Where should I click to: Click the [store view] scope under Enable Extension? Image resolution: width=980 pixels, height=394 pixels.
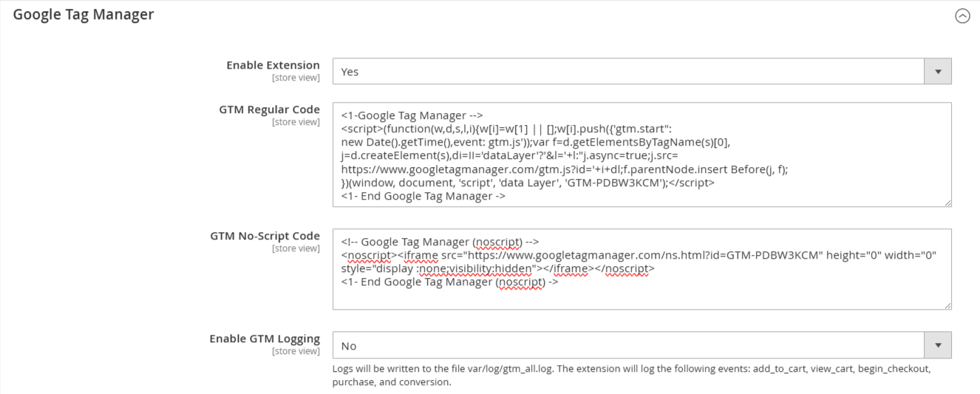(296, 77)
